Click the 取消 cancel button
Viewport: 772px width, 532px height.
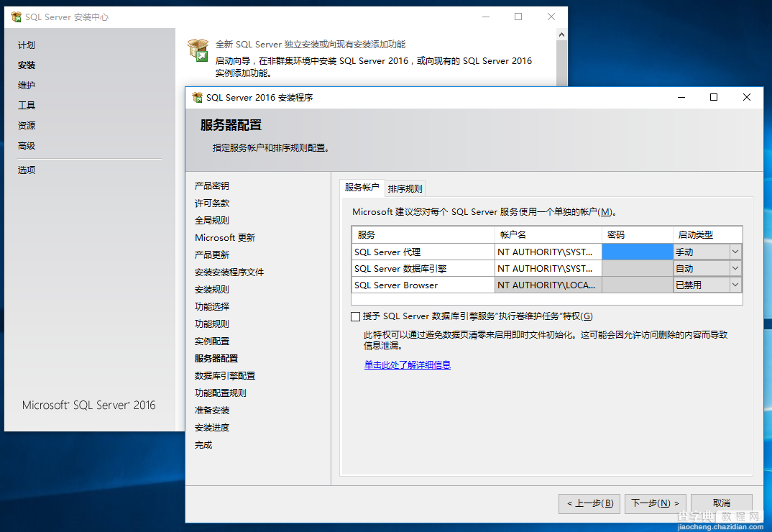coord(721,503)
